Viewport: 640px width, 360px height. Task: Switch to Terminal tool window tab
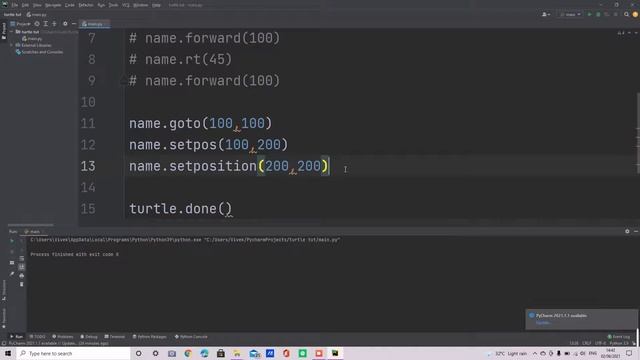(x=115, y=337)
